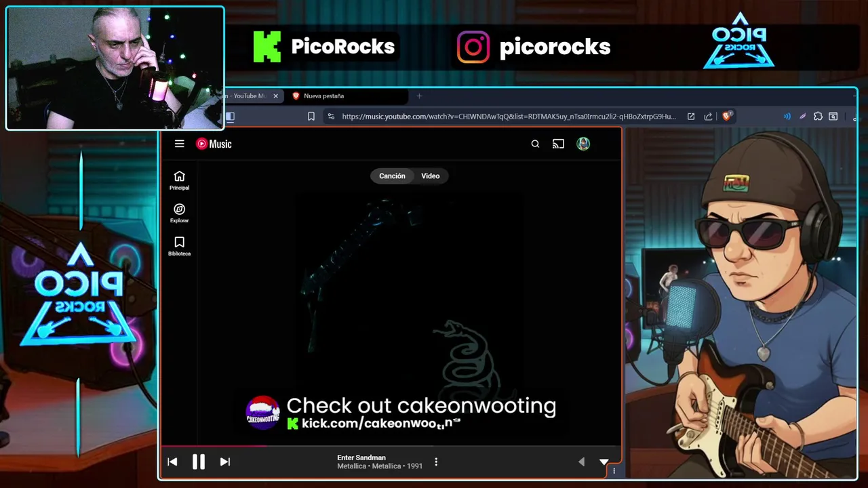This screenshot has height=488, width=868.
Task: Open the account avatar menu
Action: point(583,144)
